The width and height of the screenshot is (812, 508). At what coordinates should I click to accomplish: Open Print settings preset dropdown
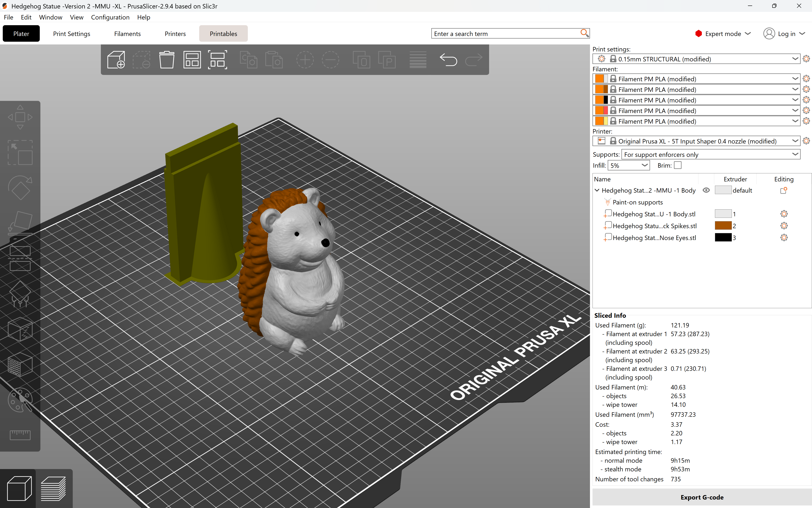[696, 59]
